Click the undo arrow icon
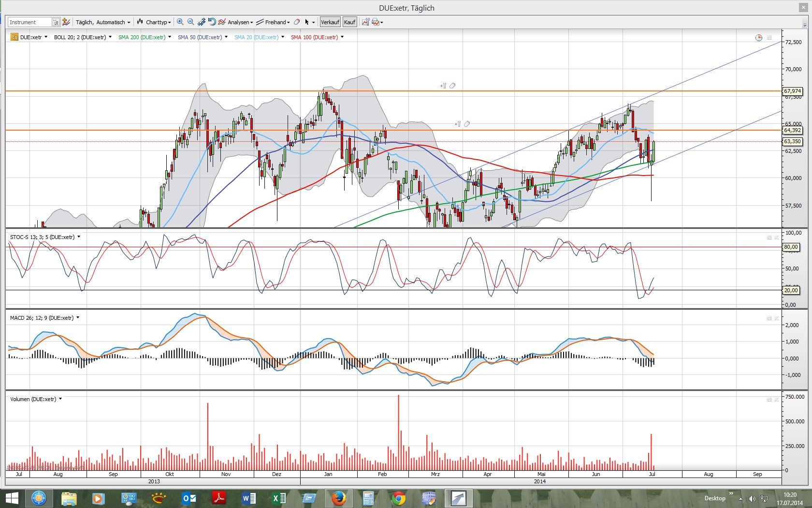 [x=212, y=22]
